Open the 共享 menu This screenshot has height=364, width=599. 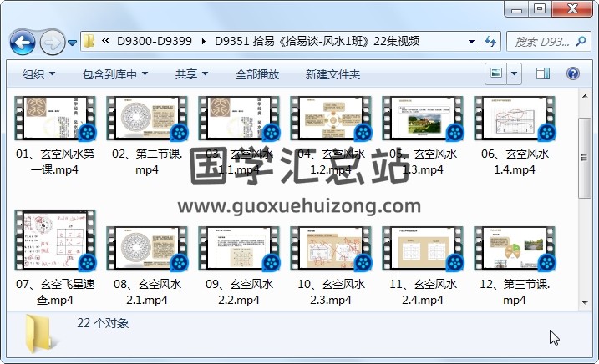pyautogui.click(x=191, y=74)
